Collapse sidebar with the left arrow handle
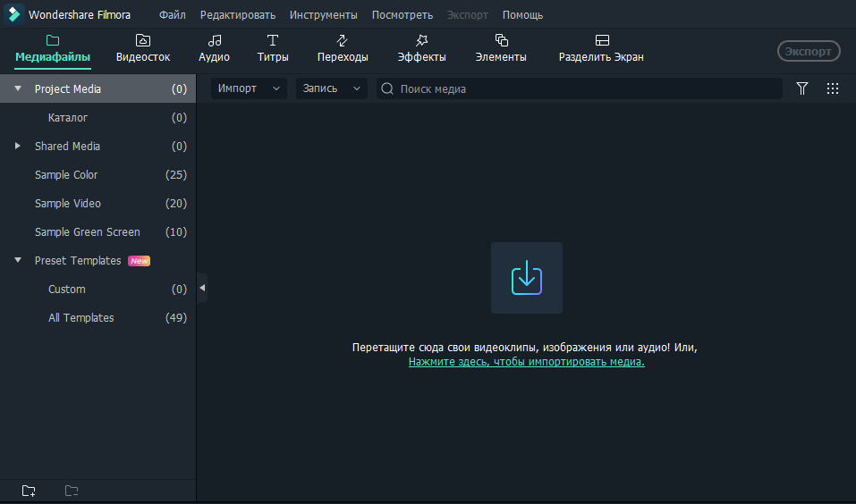Image resolution: width=856 pixels, height=504 pixels. coord(202,288)
